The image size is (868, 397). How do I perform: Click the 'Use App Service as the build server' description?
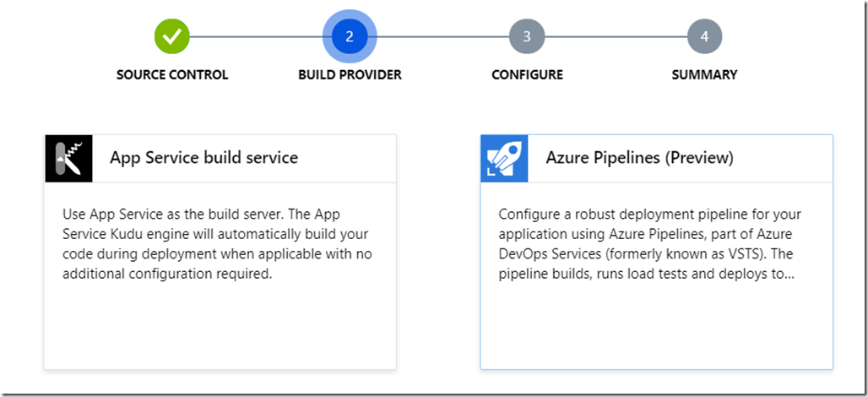(x=217, y=244)
